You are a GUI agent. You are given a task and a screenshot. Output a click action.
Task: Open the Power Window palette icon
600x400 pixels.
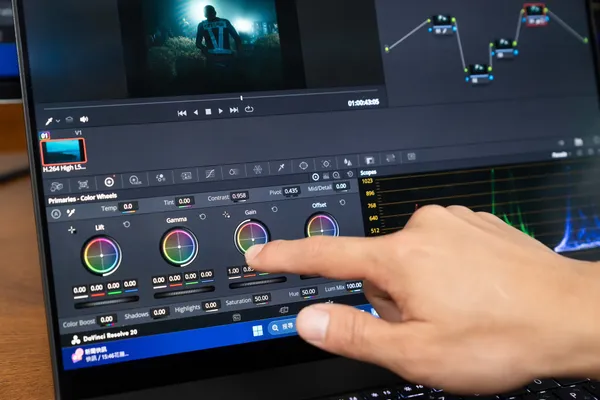point(303,165)
